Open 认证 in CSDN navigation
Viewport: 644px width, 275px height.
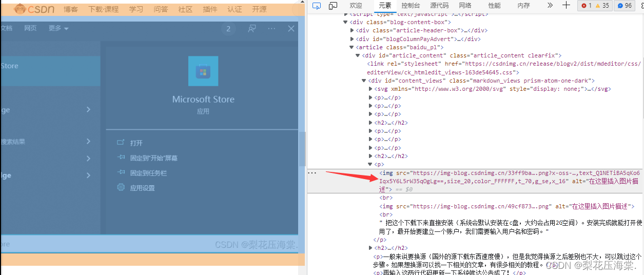pyautogui.click(x=235, y=9)
